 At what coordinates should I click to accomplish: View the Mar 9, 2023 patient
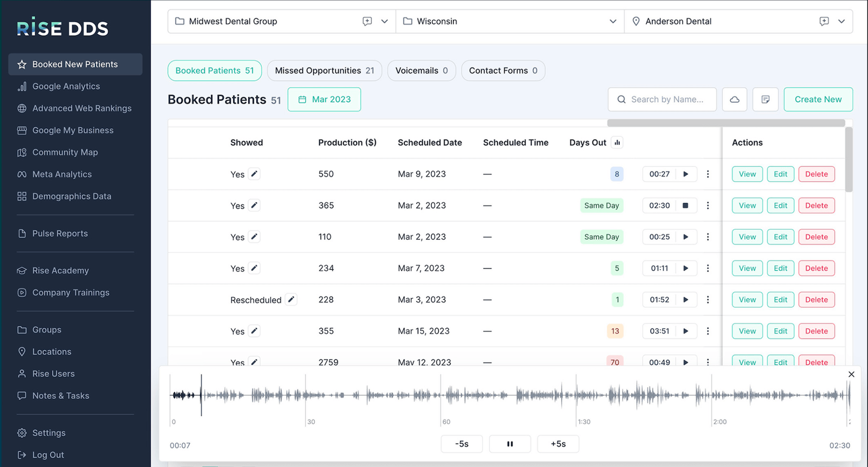point(747,174)
